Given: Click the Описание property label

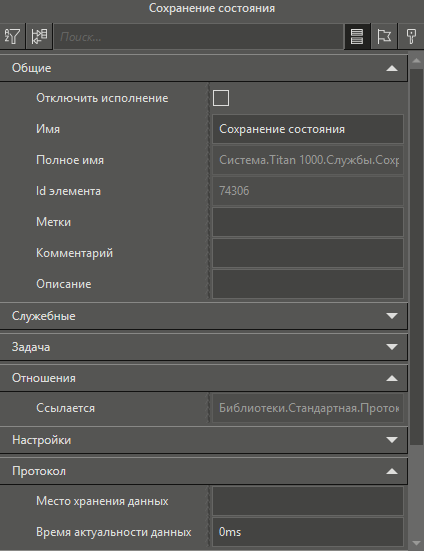Looking at the screenshot, I should point(64,284).
